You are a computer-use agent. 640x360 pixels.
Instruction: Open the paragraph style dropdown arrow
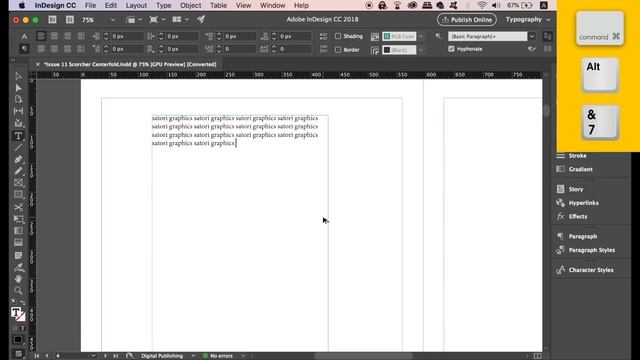[532, 36]
